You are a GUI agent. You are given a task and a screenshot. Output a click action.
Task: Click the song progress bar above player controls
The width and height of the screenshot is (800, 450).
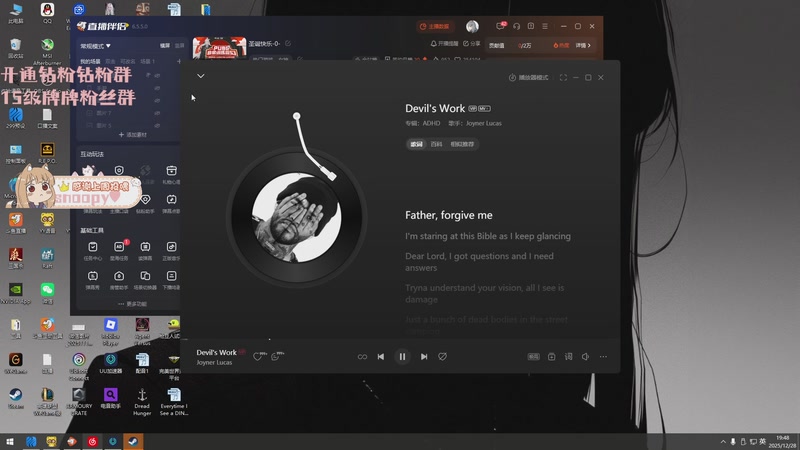[x=401, y=339]
